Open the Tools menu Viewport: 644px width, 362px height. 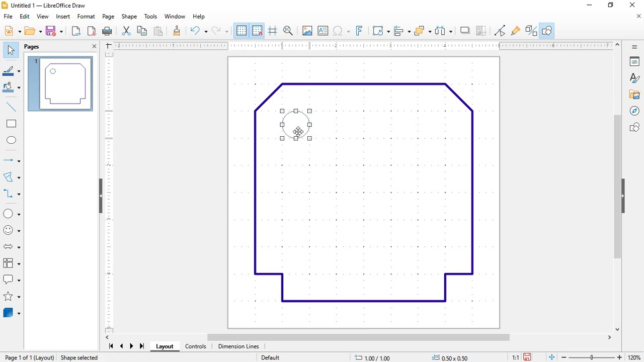click(x=150, y=17)
